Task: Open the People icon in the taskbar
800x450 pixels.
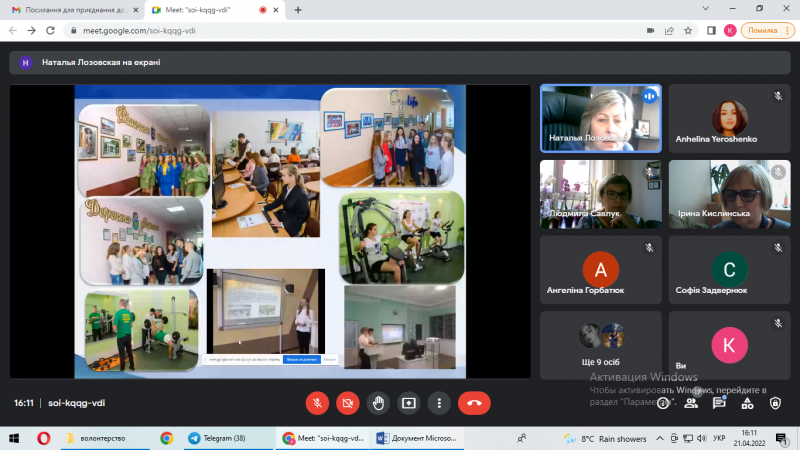Action: coord(521,438)
